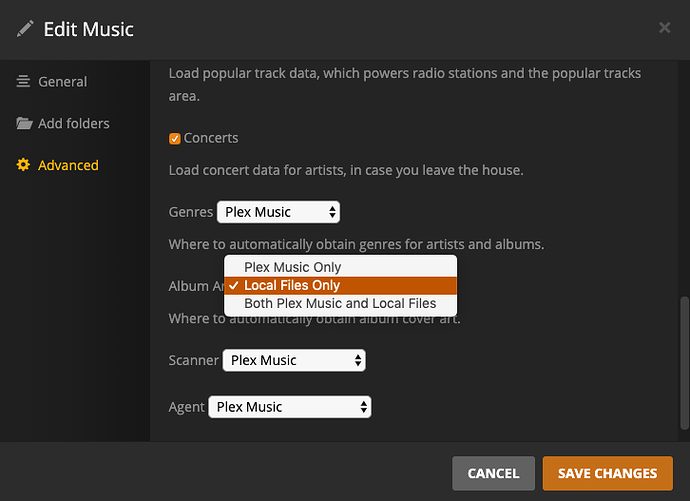Pick Both Plex Music and Local Files
690x501 pixels.
coord(340,303)
